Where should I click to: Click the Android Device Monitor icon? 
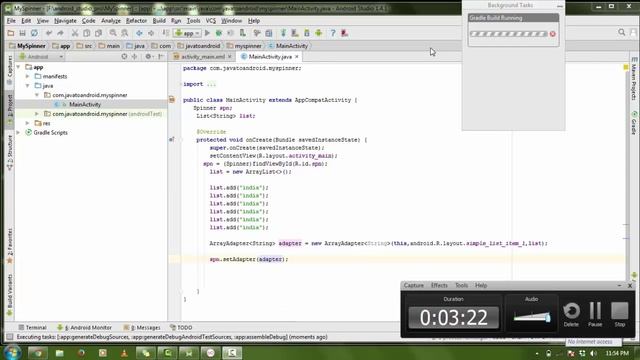318,33
